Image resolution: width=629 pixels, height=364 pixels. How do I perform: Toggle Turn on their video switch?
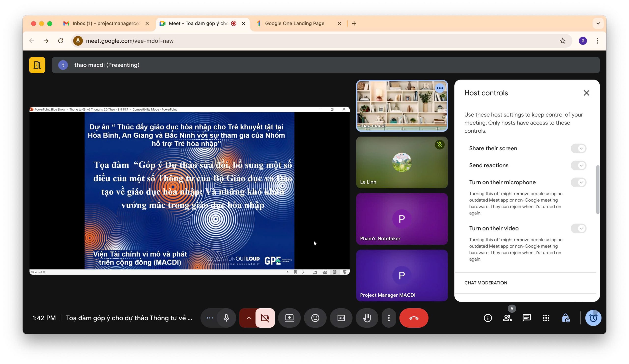coord(578,228)
